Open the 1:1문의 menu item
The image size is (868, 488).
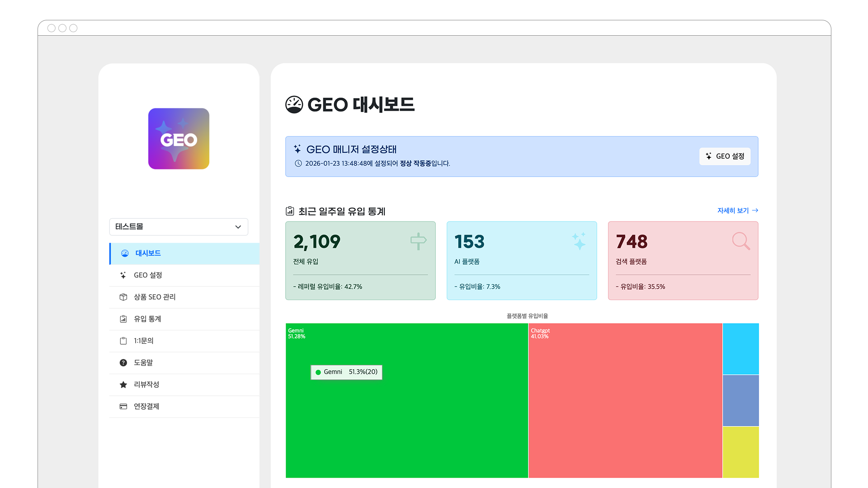click(144, 341)
